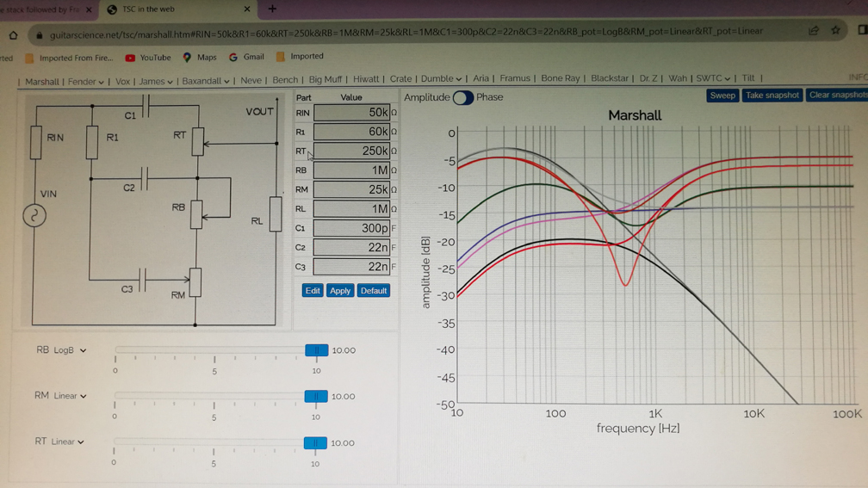
Task: Open the Gmail bookmark
Action: click(x=246, y=57)
